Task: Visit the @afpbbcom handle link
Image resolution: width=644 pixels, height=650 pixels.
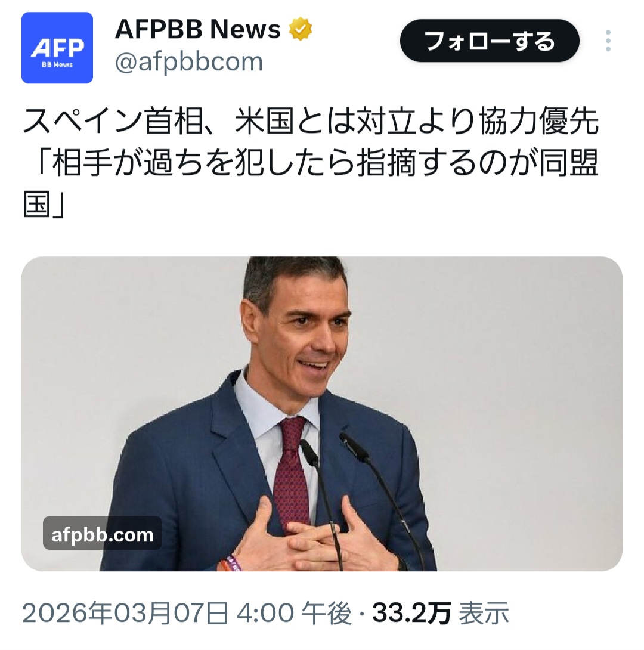Action: point(189,62)
